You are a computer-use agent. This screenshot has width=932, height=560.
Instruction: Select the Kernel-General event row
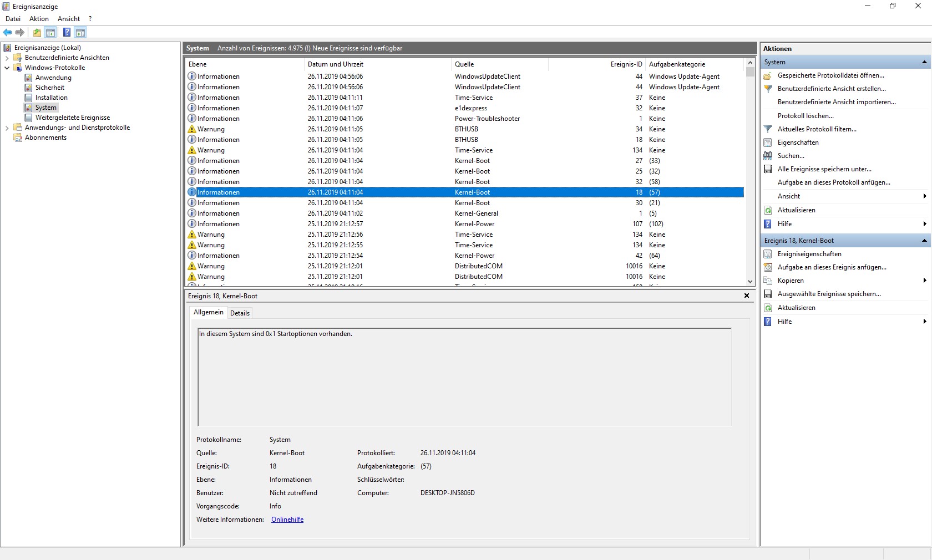click(x=465, y=213)
